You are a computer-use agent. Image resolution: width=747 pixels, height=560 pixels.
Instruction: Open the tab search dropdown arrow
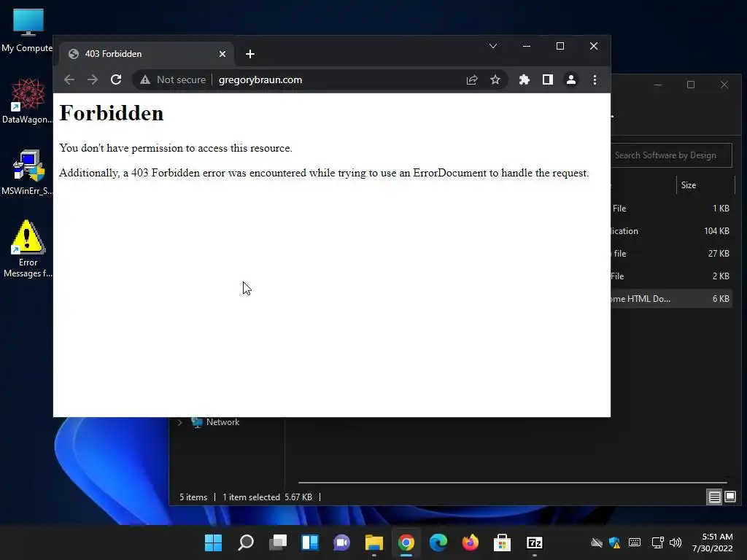(493, 46)
